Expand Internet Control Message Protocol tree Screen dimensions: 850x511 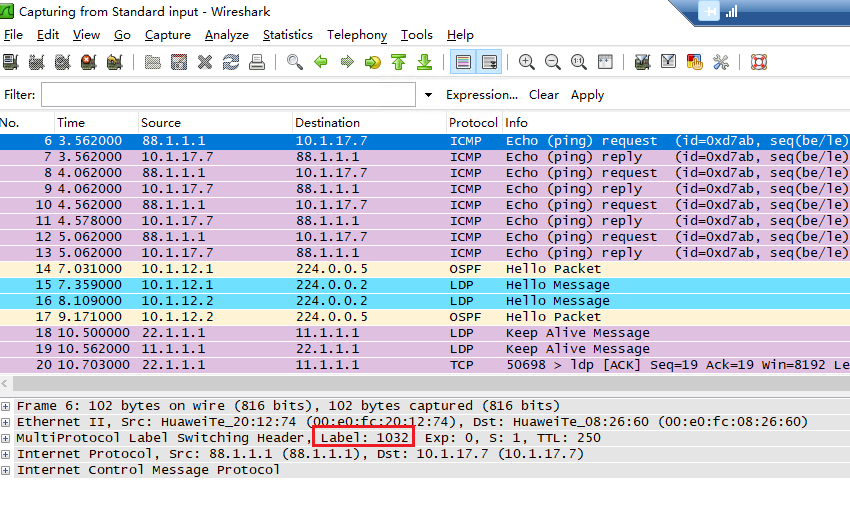(5, 470)
